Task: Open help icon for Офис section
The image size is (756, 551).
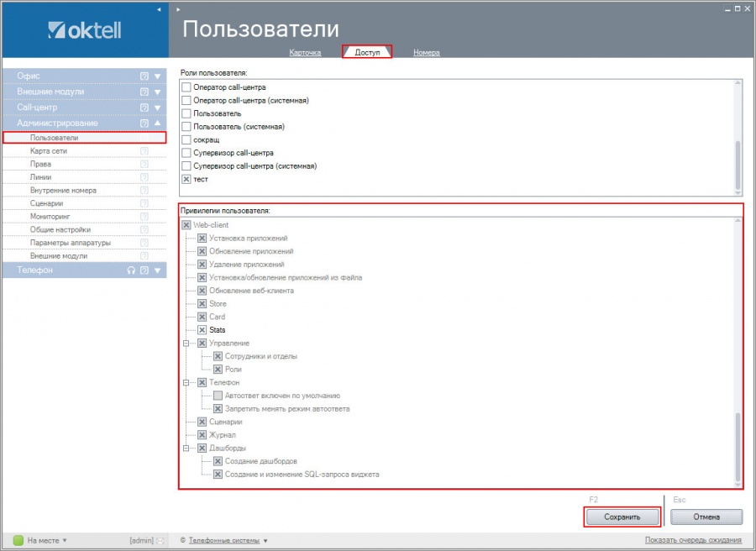Action: [144, 76]
